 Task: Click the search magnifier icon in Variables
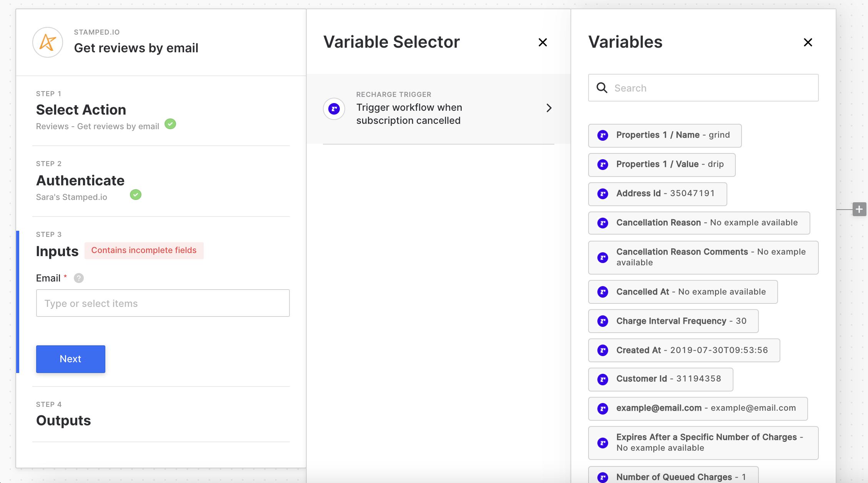602,88
